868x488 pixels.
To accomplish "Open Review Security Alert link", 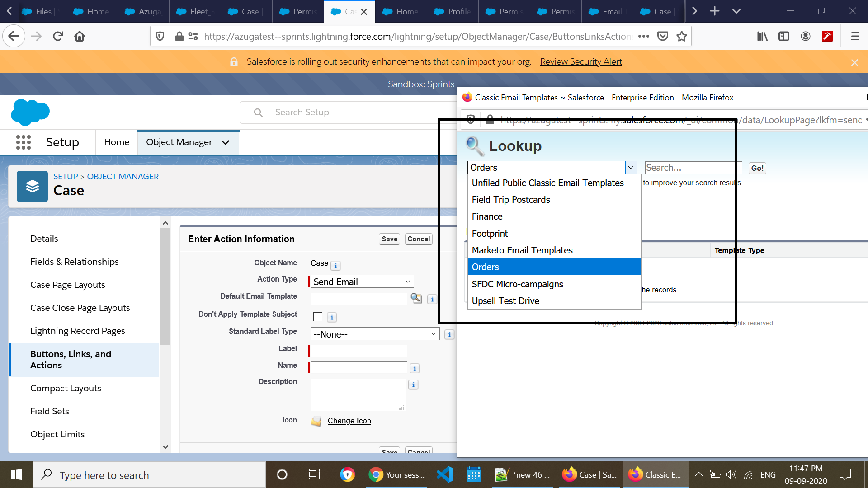I will pyautogui.click(x=581, y=61).
